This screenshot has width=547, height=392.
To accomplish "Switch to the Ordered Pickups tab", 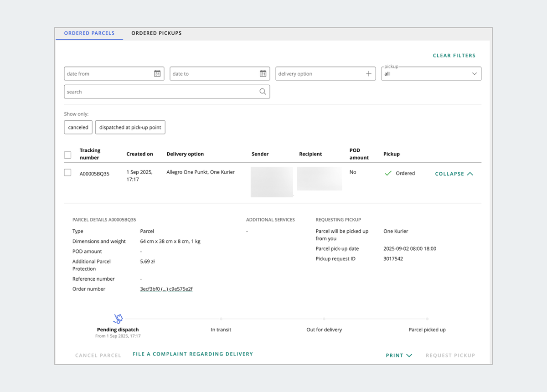I will (156, 33).
